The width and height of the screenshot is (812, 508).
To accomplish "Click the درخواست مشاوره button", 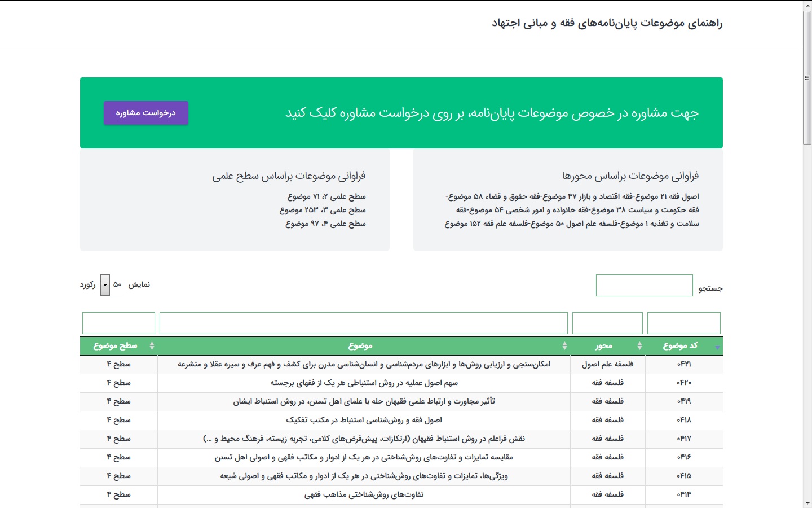I will click(x=146, y=113).
